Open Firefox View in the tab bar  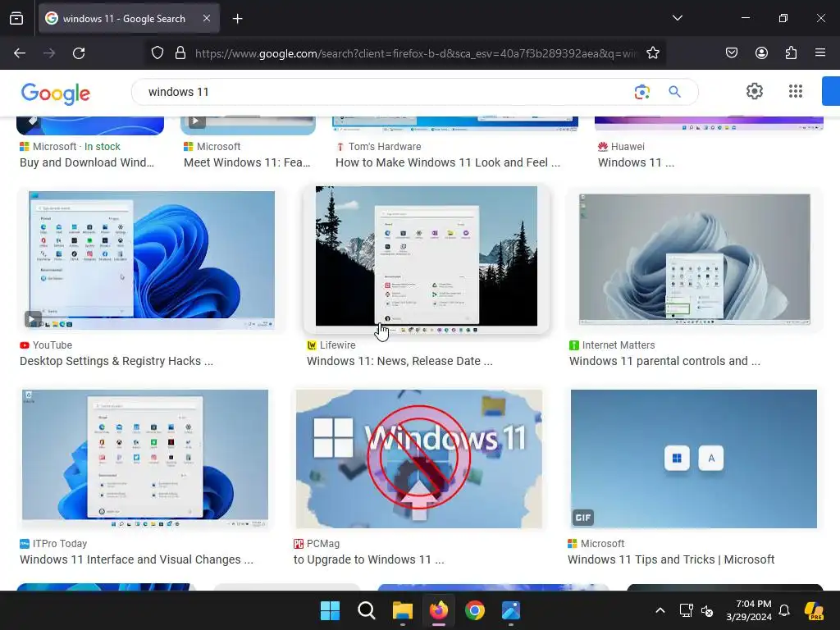click(x=16, y=18)
